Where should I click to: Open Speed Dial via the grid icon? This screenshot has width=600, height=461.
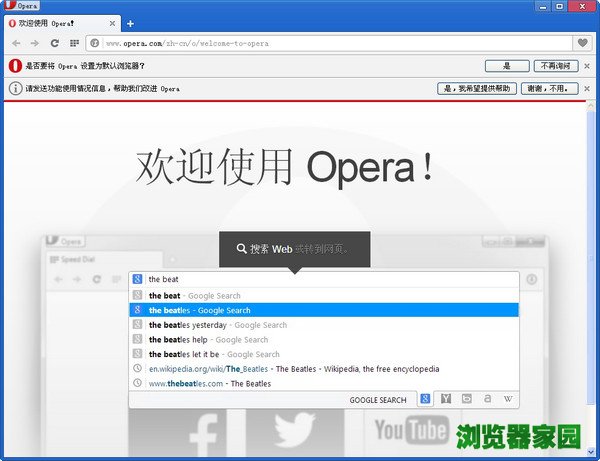click(x=75, y=43)
